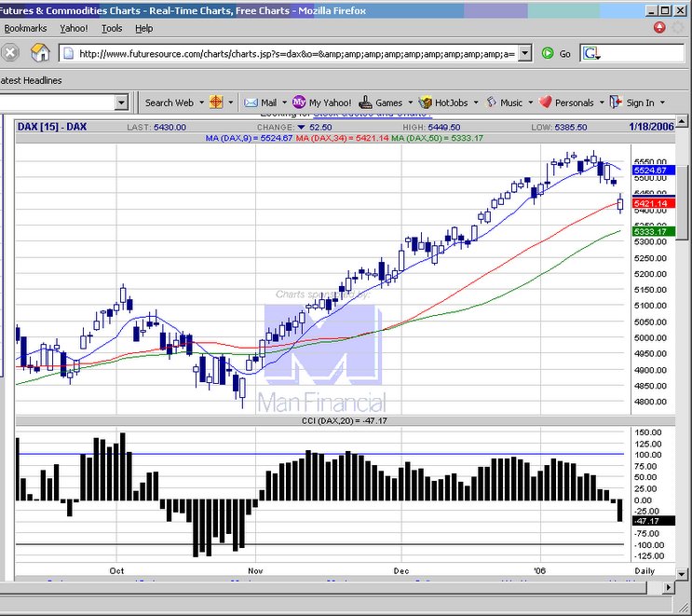
Task: Click the MA (DAX,9) = 5524.67 legend
Action: click(x=249, y=138)
